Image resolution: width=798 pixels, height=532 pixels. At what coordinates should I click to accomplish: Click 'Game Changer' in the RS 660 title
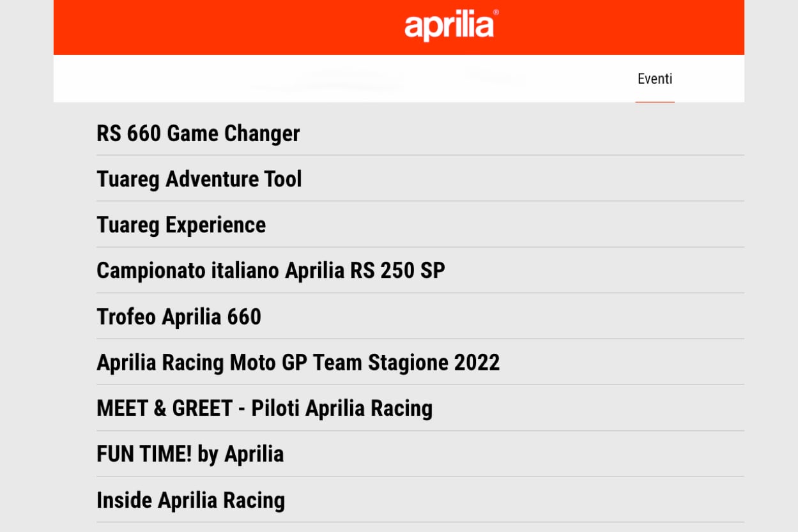click(x=233, y=133)
